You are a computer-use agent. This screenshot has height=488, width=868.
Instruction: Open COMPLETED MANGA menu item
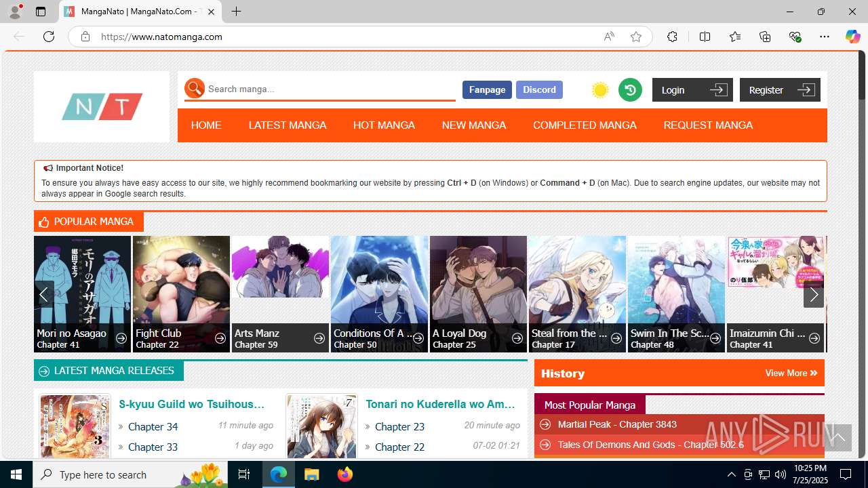tap(585, 125)
